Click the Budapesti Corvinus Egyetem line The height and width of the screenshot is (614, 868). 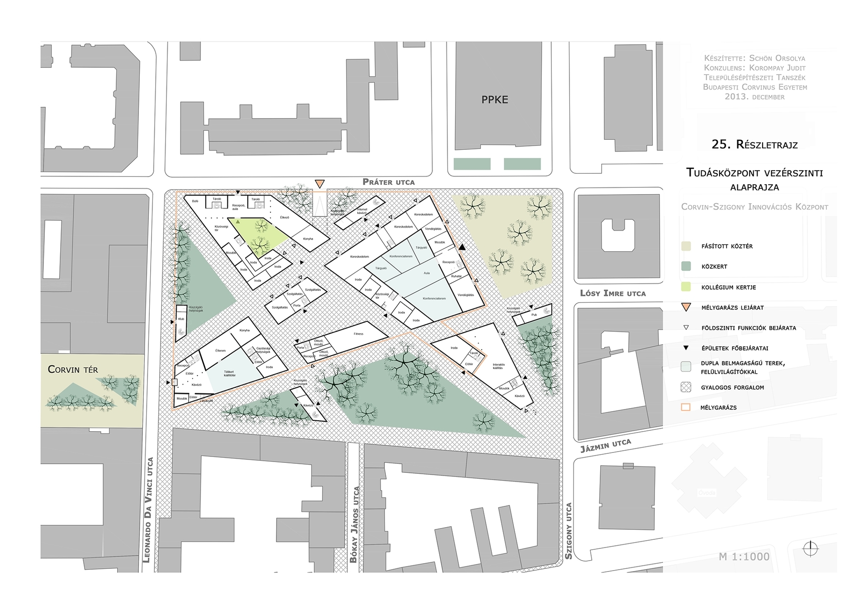tap(754, 87)
